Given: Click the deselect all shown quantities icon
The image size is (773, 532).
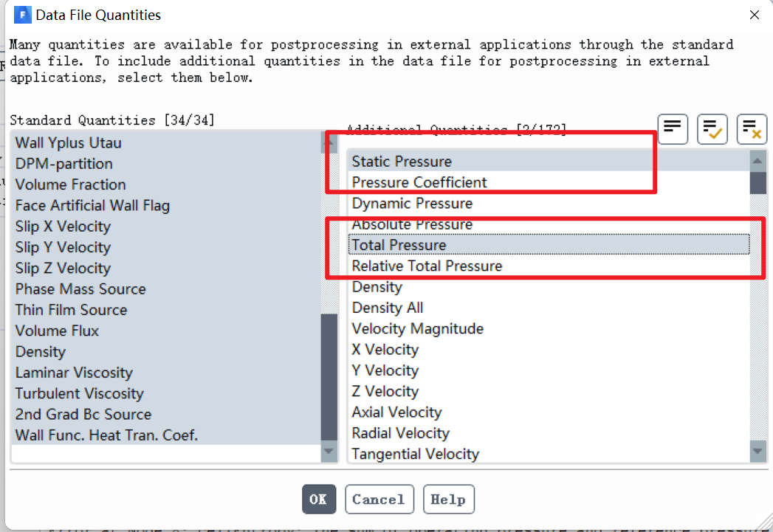Looking at the screenshot, I should [x=752, y=130].
